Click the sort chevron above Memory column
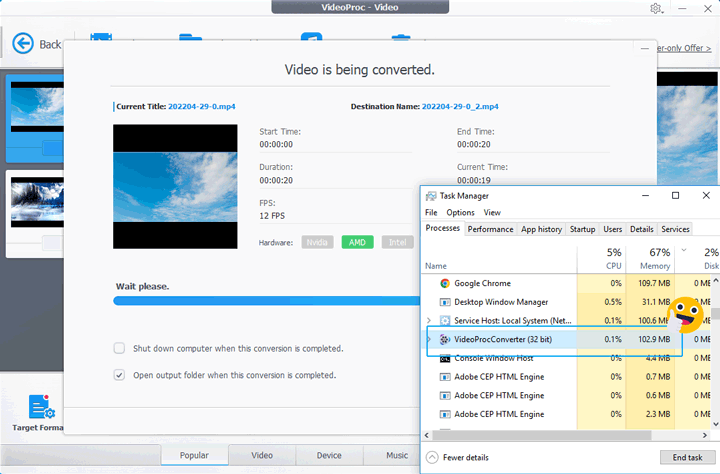The height and width of the screenshot is (474, 720). (684, 250)
